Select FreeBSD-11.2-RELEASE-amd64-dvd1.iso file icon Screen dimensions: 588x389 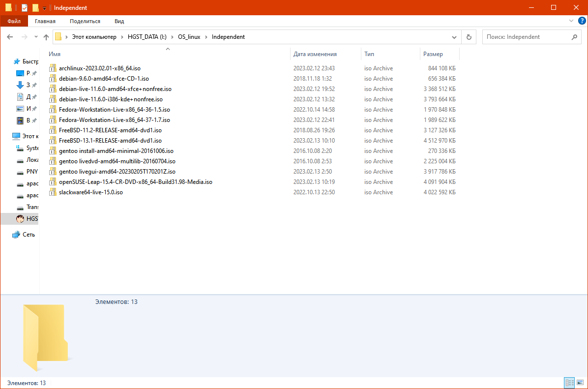(x=53, y=130)
